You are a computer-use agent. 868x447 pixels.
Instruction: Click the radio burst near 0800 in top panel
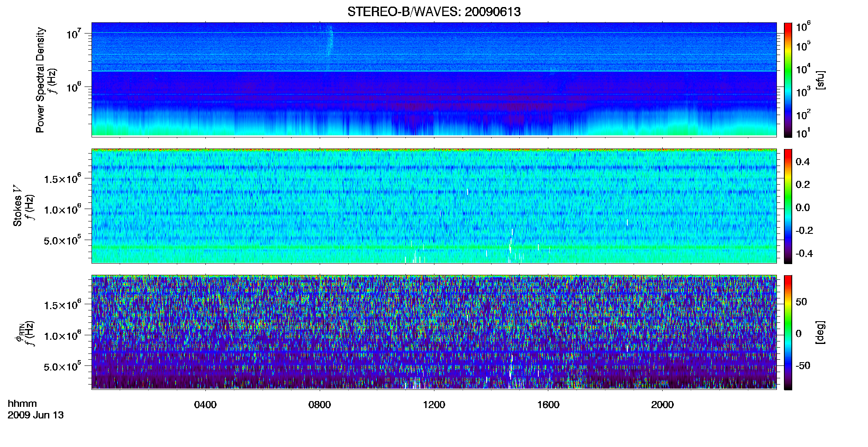(x=330, y=41)
